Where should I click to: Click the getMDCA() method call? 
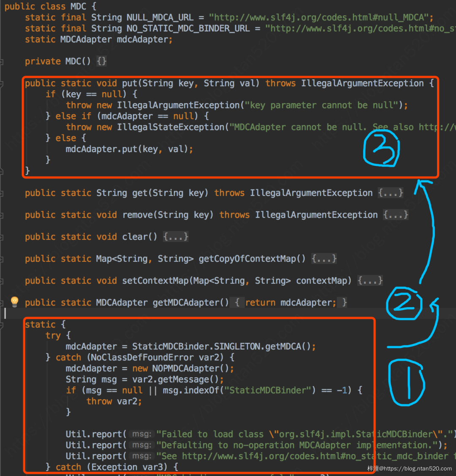[x=288, y=346]
